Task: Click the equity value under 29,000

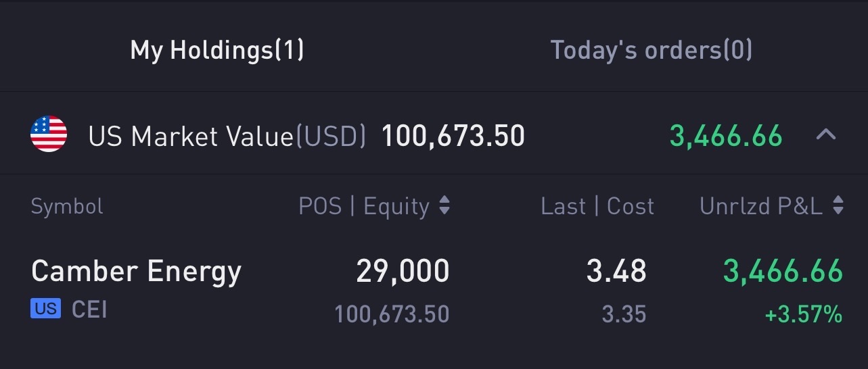Action: pos(392,314)
